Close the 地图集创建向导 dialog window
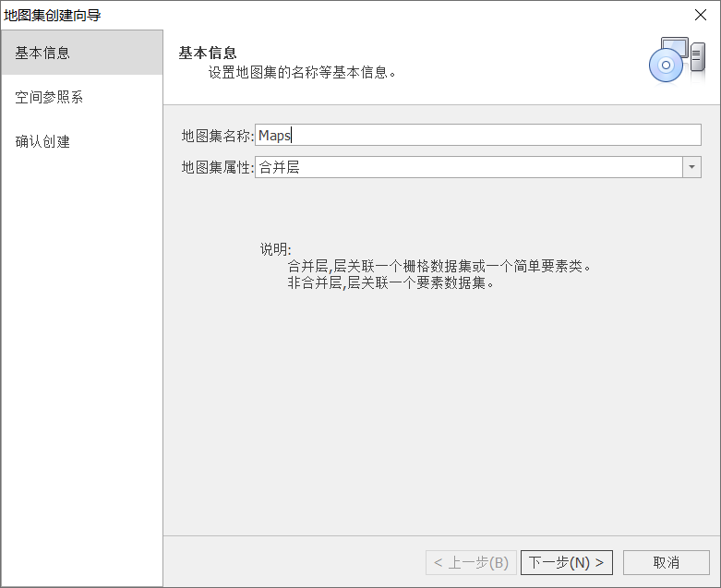 click(x=701, y=14)
